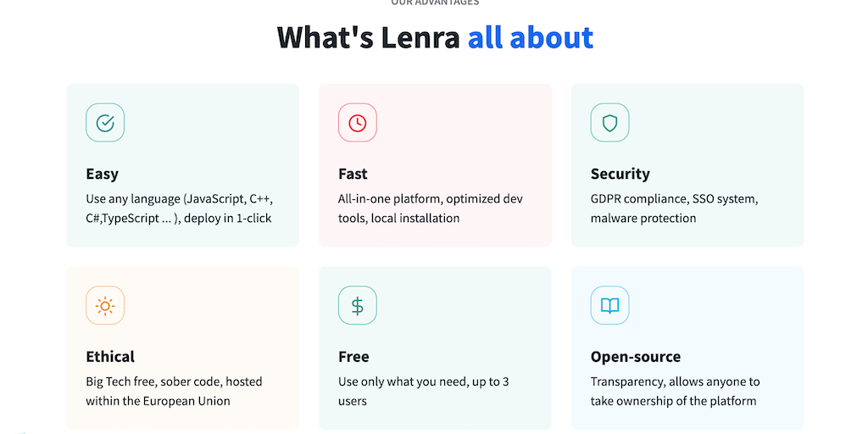This screenshot has height=434, width=868.
Task: Select the "Easy" card heading
Action: pos(103,174)
